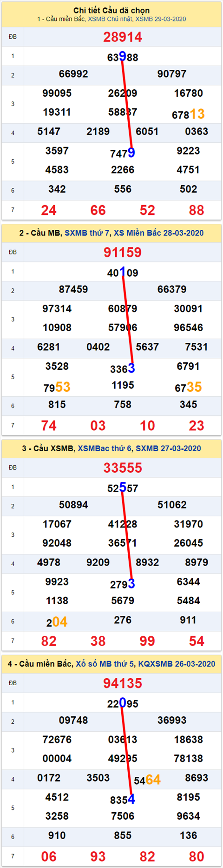Click red prize-7 number 99
Screen dimensions: 223x868
pyautogui.click(x=147, y=641)
